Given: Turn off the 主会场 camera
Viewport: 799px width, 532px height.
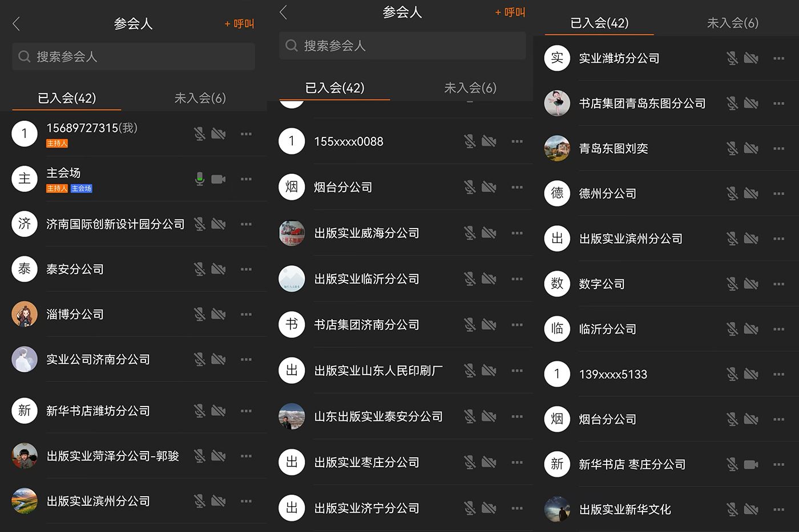Looking at the screenshot, I should click(218, 179).
